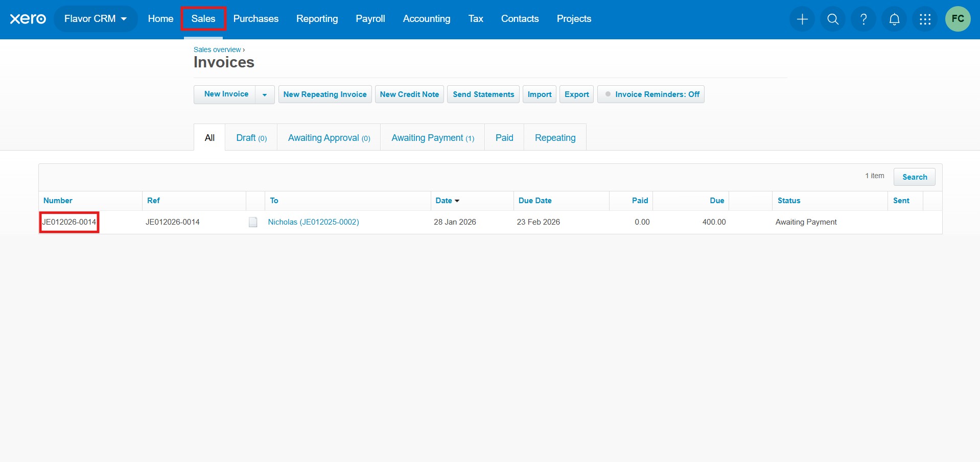Expand the Flavor CRM organisation dropdown
The height and width of the screenshot is (462, 980).
click(96, 19)
